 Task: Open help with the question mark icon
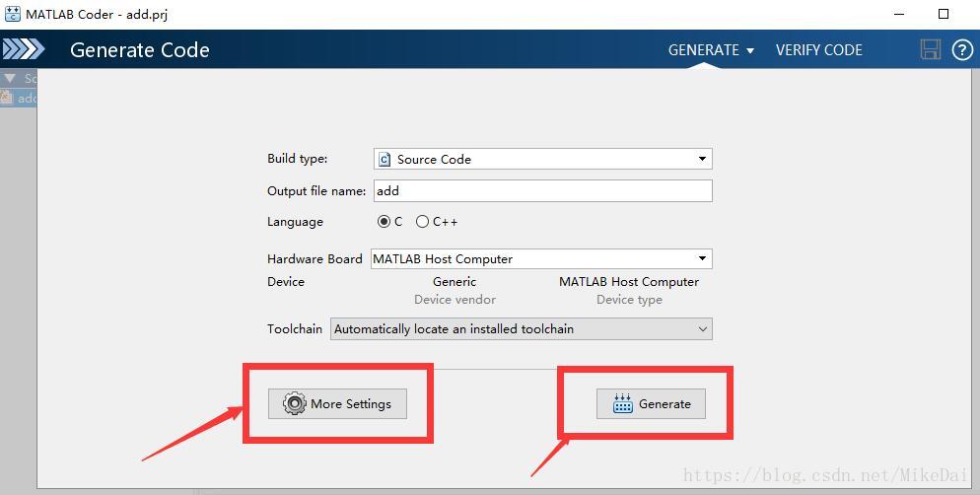[x=962, y=49]
